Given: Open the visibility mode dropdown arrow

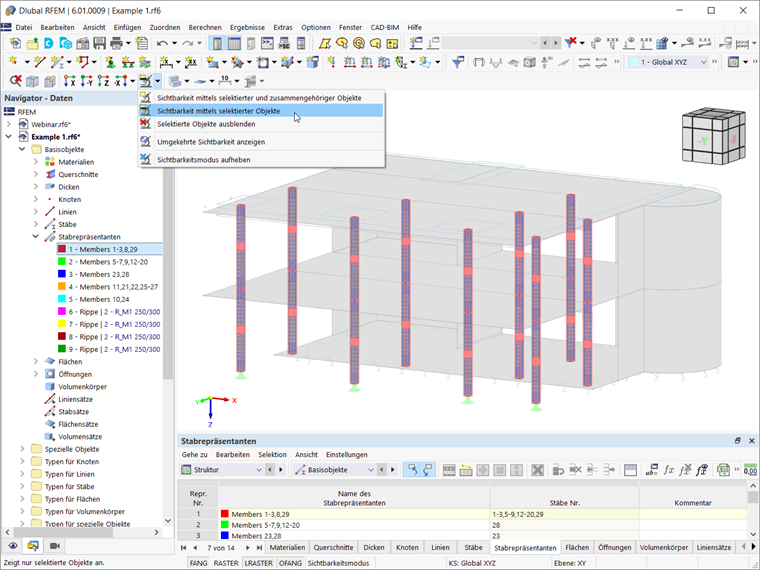Looking at the screenshot, I should 158,81.
